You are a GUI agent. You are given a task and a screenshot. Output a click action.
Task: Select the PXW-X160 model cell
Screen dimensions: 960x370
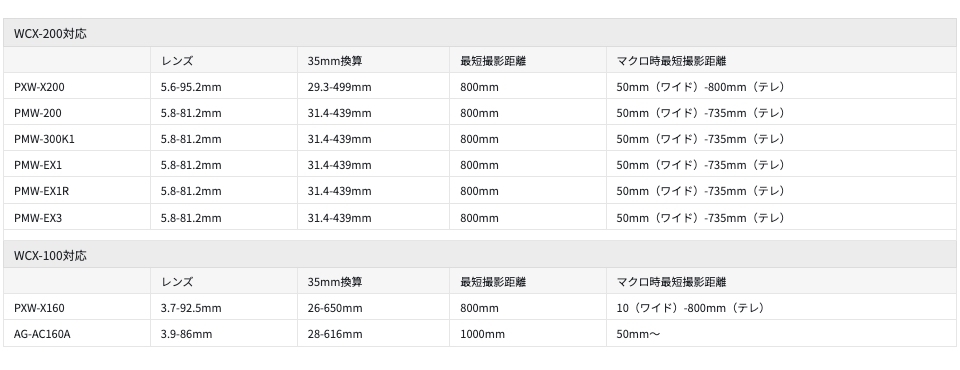click(x=77, y=307)
